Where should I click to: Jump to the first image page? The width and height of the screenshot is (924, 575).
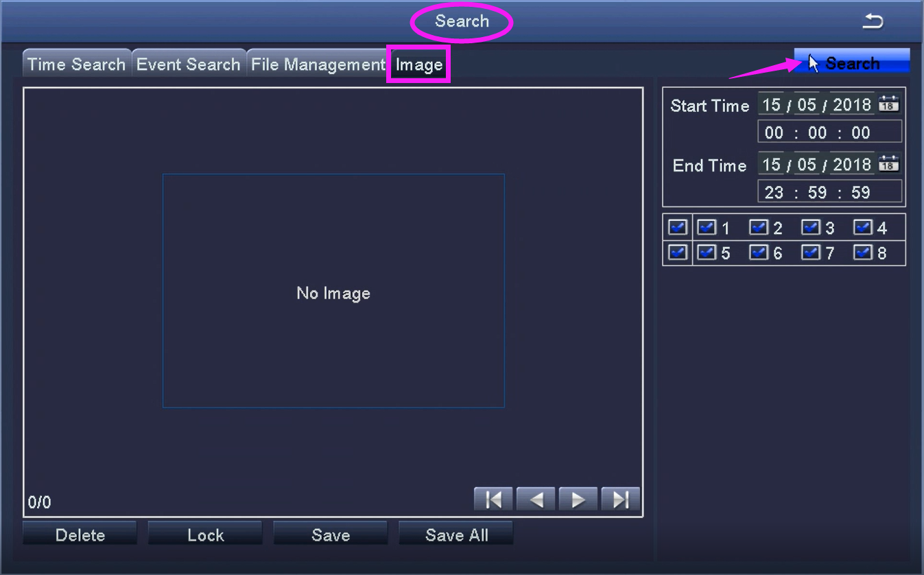(493, 500)
